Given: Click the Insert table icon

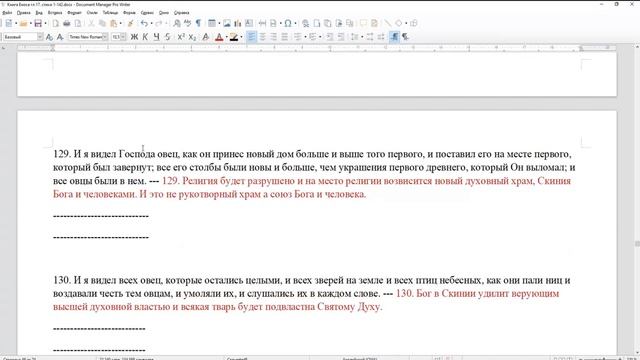Looking at the screenshot, I should click(212, 24).
